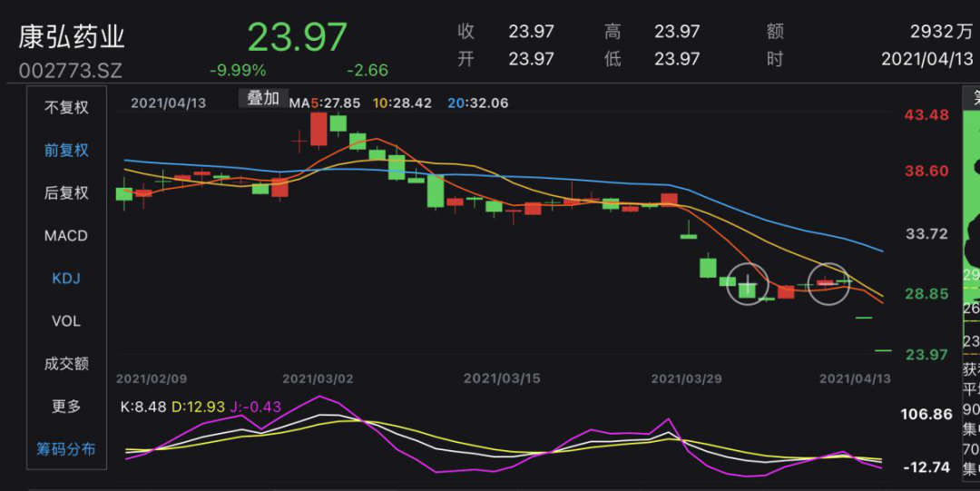Click the chart date label 2021/04/13 top-left
The height and width of the screenshot is (491, 980).
coord(168,103)
